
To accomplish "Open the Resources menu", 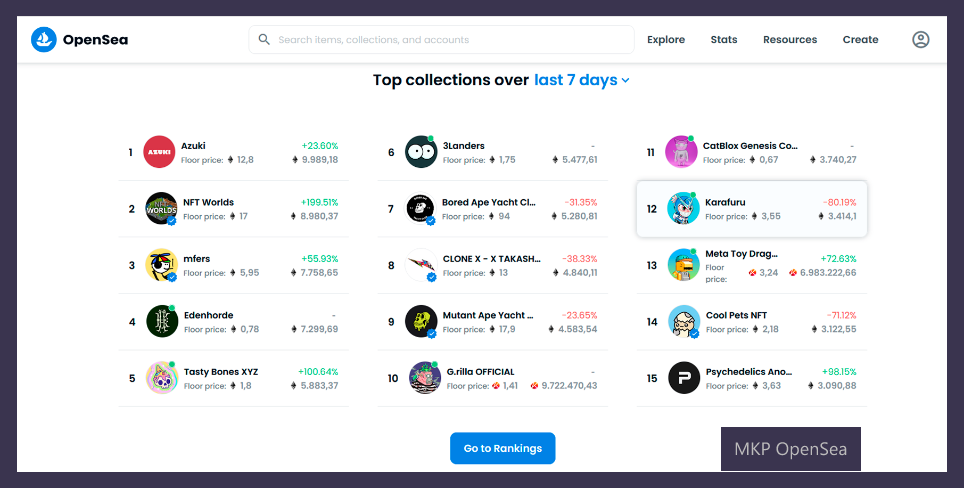I will click(790, 39).
